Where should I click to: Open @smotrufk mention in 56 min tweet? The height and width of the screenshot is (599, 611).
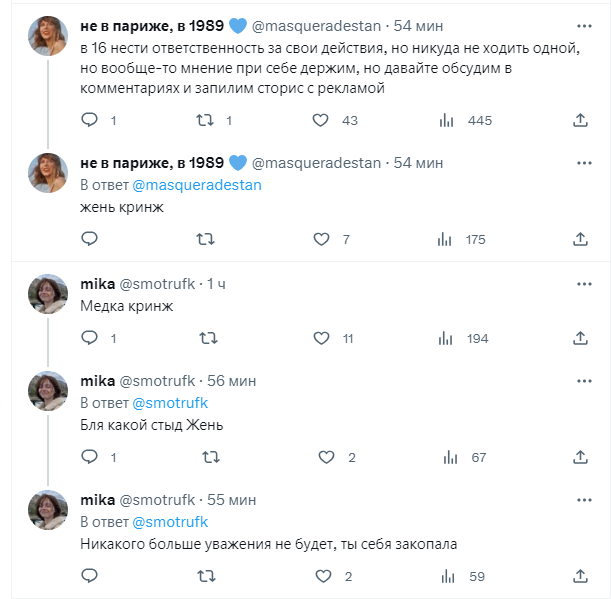click(170, 403)
